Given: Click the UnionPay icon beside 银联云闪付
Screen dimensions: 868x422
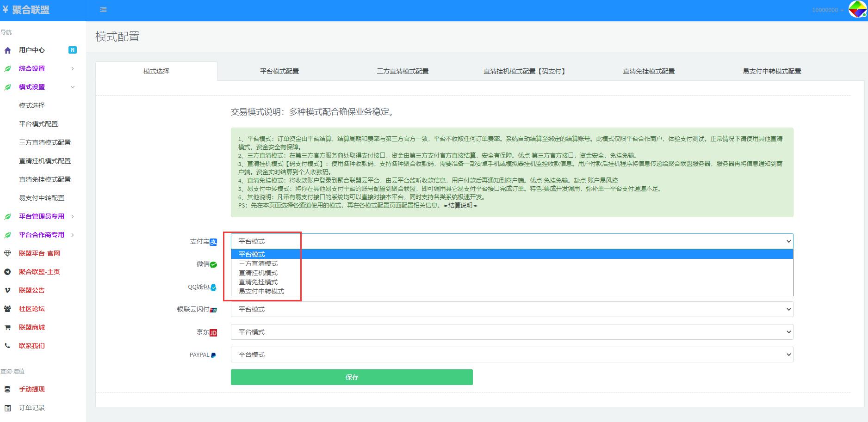Looking at the screenshot, I should (x=213, y=310).
